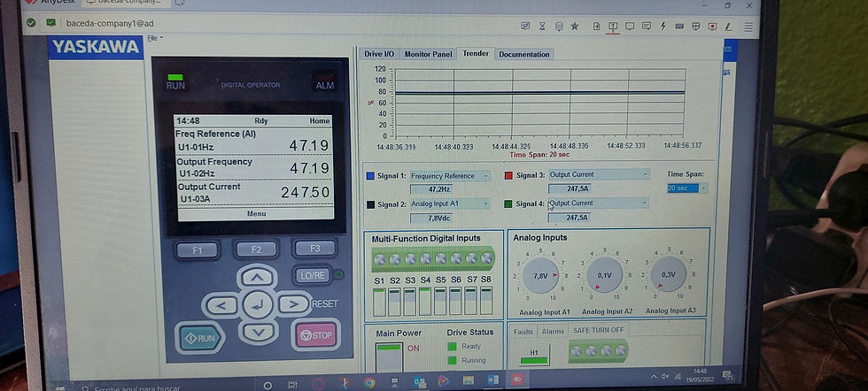
Task: Open File Explorer in remote taskbar
Action: click(469, 380)
